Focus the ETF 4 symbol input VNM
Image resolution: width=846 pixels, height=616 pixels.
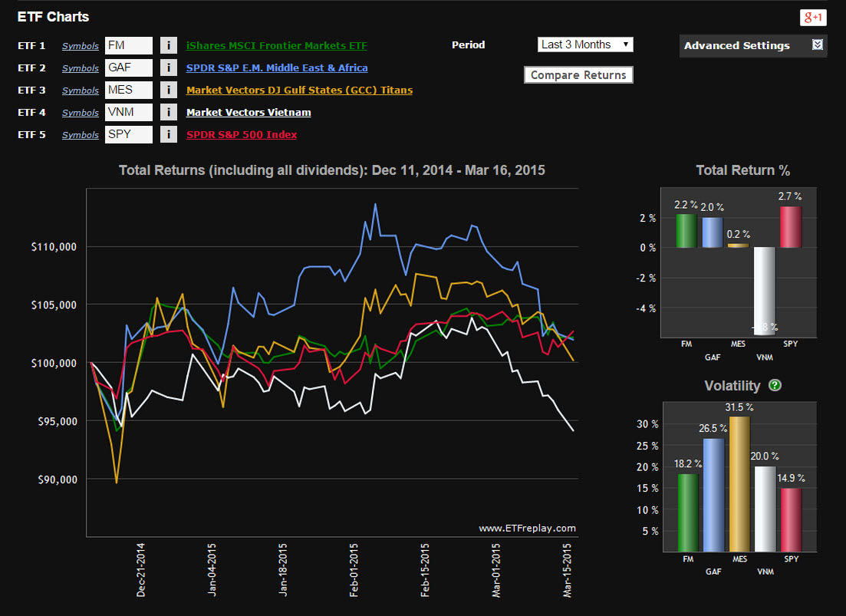click(x=128, y=112)
